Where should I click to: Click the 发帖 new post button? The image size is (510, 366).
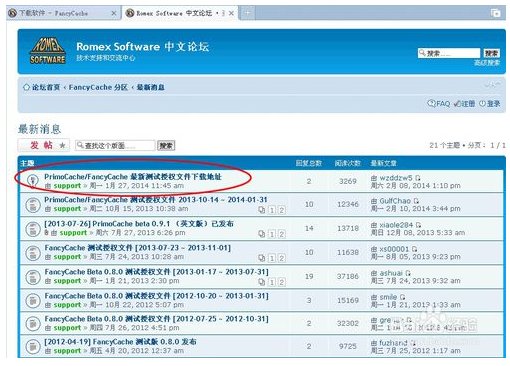pyautogui.click(x=44, y=145)
